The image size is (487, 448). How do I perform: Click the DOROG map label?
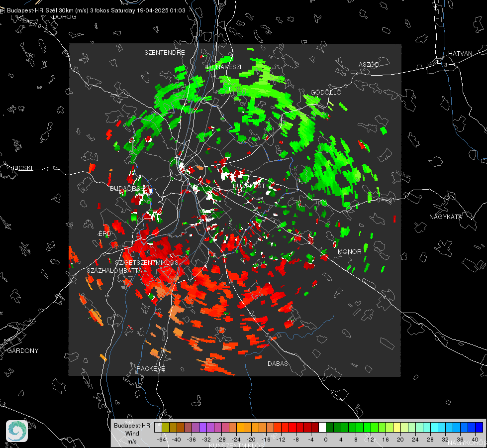pyautogui.click(x=65, y=17)
